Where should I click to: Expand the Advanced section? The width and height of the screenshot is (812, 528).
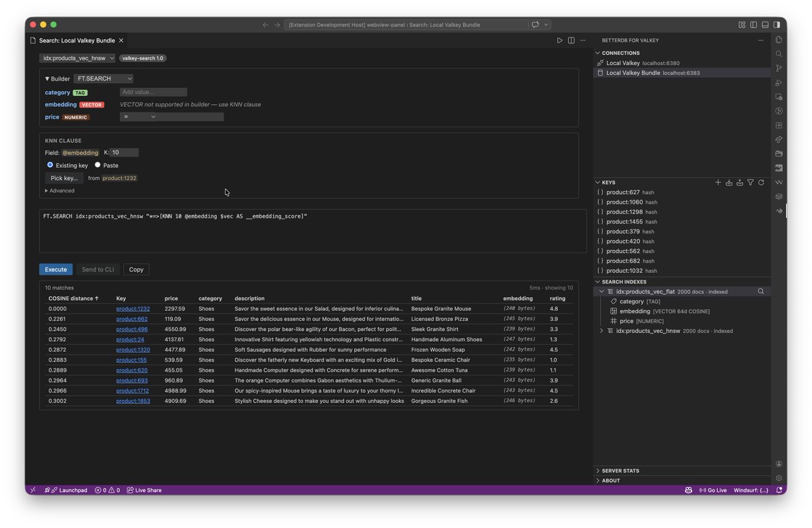point(60,190)
